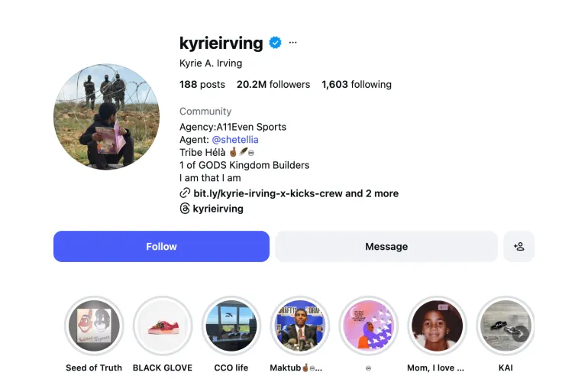This screenshot has height=392, width=588.
Task: Open the purple illustrated highlight circle
Action: 369,326
